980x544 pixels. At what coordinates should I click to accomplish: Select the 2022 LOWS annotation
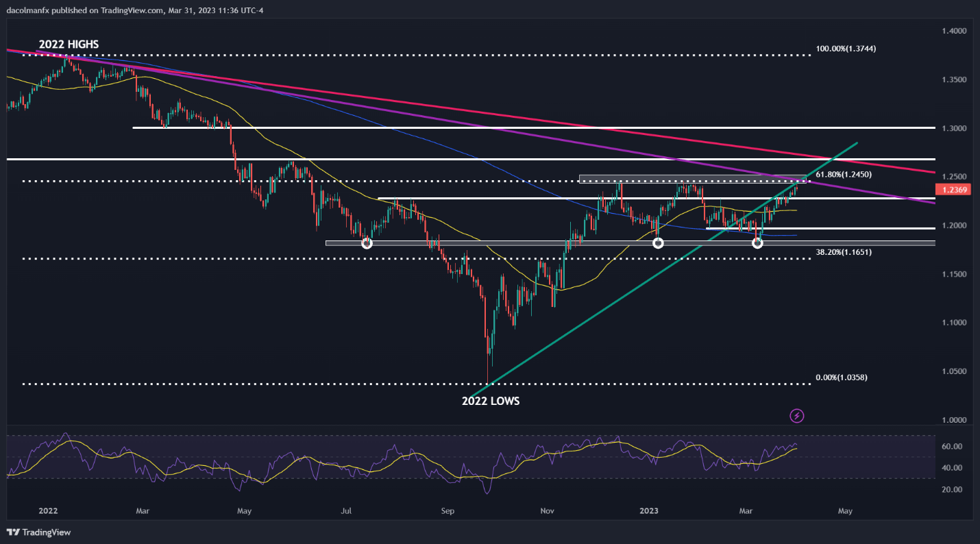coord(491,401)
